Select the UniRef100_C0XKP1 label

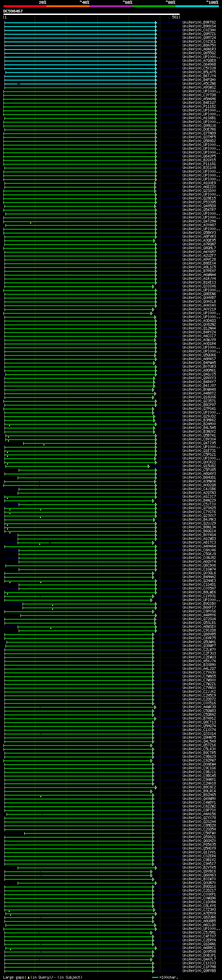click(199, 894)
